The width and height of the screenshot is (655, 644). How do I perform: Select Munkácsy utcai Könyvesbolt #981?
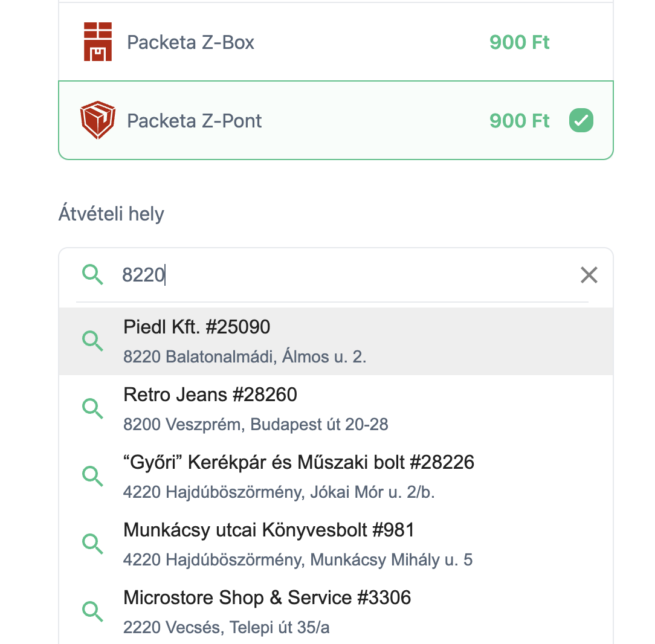click(269, 530)
